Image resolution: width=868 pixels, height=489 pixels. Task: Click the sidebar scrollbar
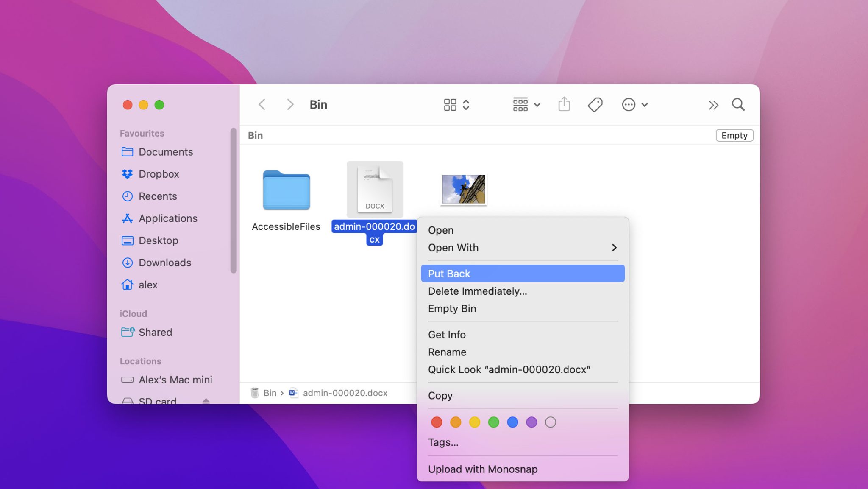pyautogui.click(x=234, y=201)
